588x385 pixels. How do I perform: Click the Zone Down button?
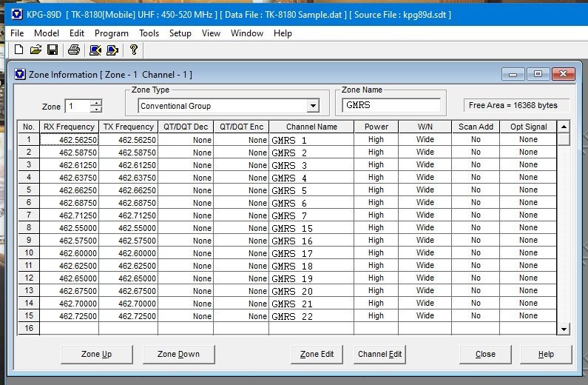click(178, 354)
